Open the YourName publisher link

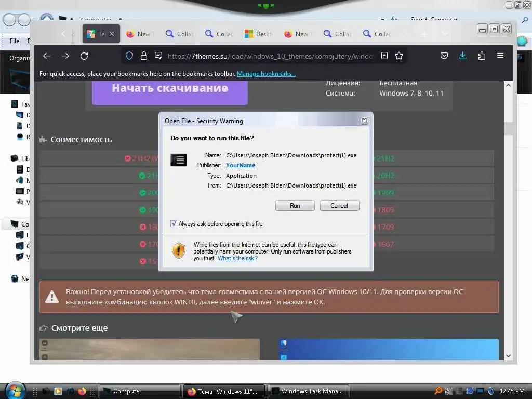(241, 165)
